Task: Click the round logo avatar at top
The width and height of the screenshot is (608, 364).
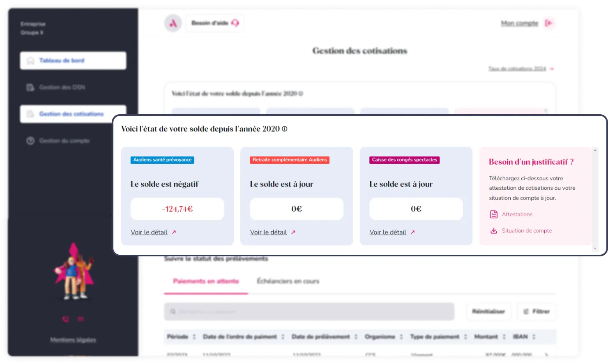Action: (173, 23)
